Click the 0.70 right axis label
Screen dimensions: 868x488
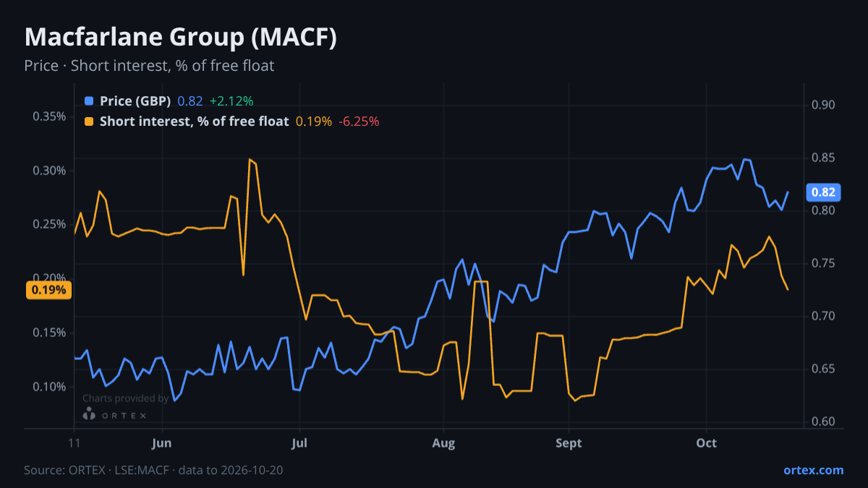823,317
